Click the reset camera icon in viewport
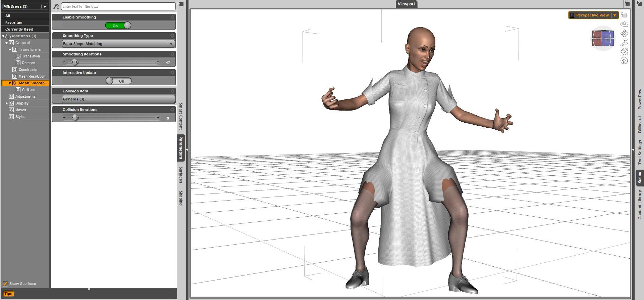 point(624,60)
